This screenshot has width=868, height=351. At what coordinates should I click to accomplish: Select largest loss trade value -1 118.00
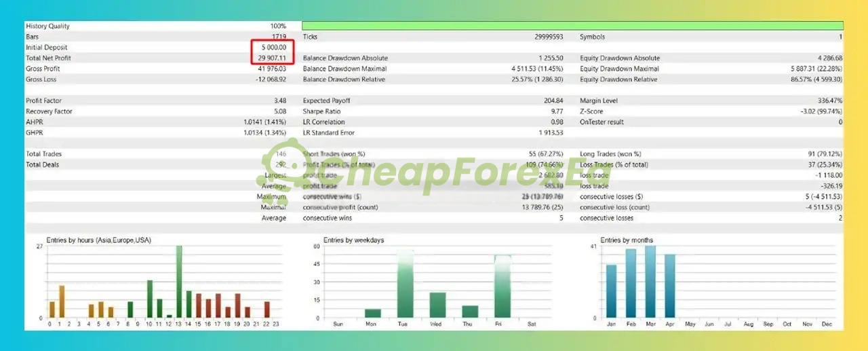click(829, 175)
